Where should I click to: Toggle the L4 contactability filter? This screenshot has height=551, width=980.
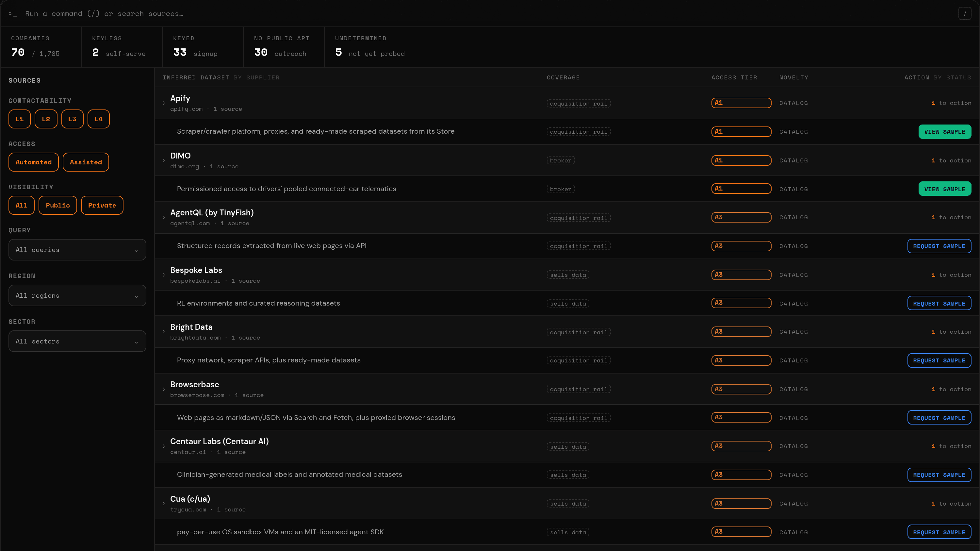(99, 119)
